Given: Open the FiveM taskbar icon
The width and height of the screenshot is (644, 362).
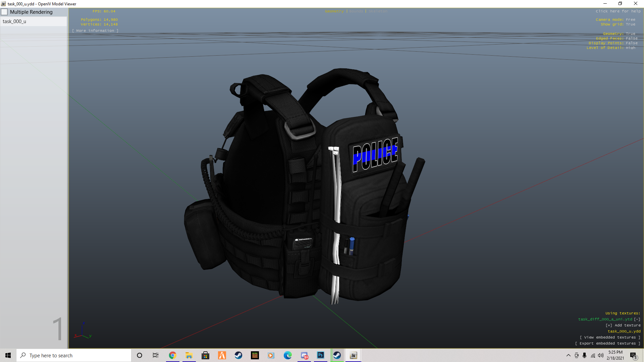Looking at the screenshot, I should [222, 355].
